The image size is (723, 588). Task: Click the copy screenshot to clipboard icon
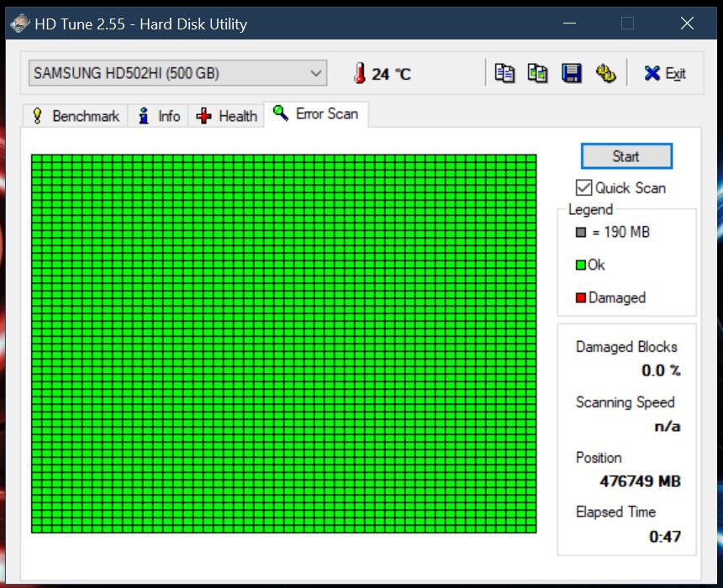coord(537,73)
